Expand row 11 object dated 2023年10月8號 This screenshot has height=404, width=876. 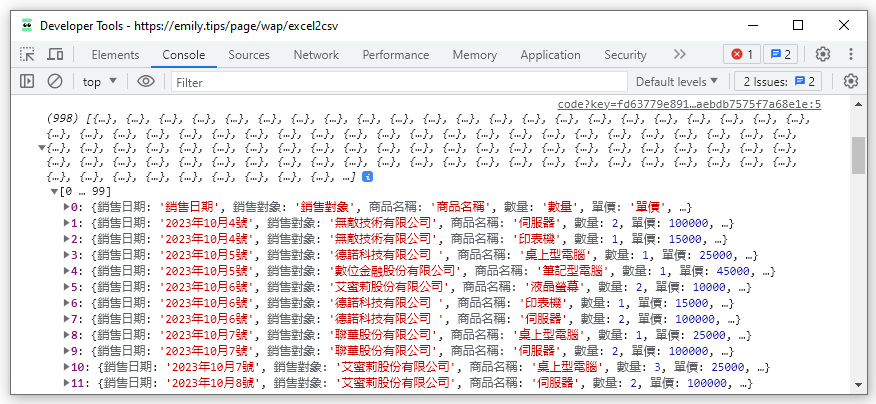point(67,383)
